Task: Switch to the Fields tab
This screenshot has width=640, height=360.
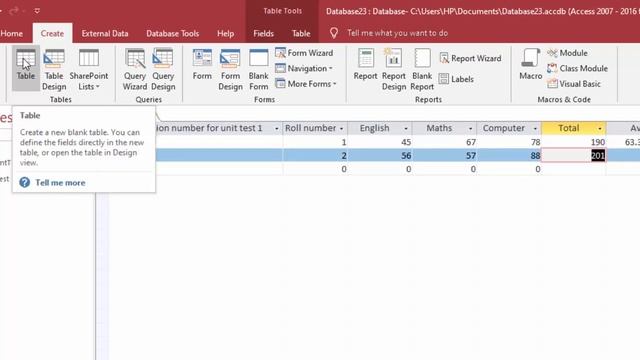Action: (263, 33)
